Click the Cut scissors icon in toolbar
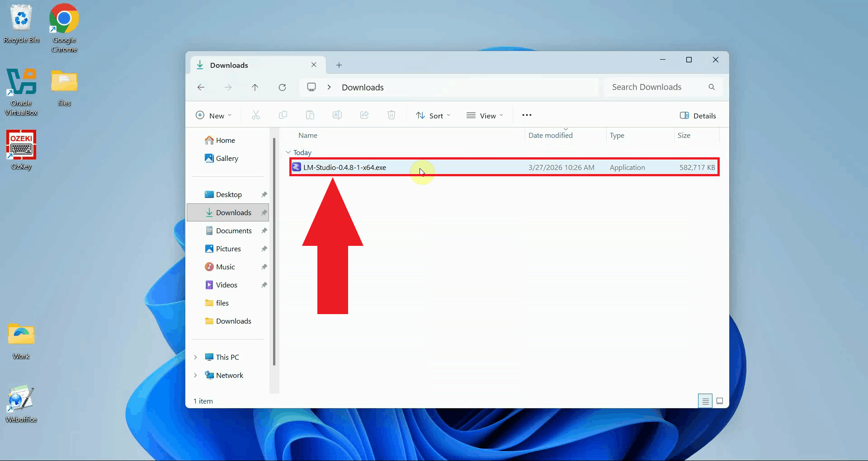This screenshot has width=868, height=461. (256, 115)
